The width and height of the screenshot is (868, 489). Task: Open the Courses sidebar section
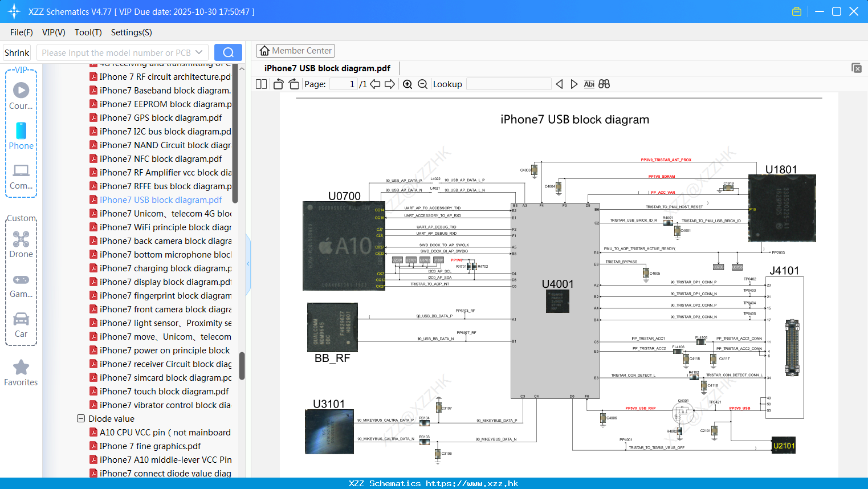pyautogui.click(x=21, y=96)
